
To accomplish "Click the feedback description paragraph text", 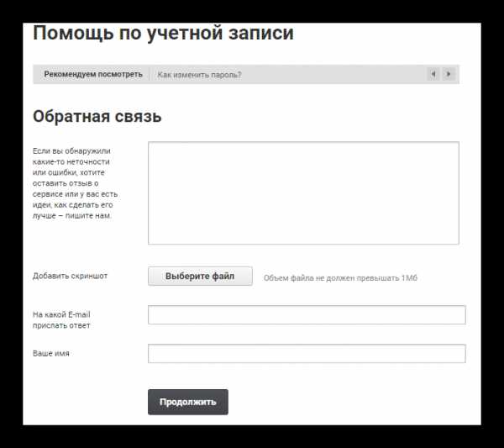I will pyautogui.click(x=77, y=182).
